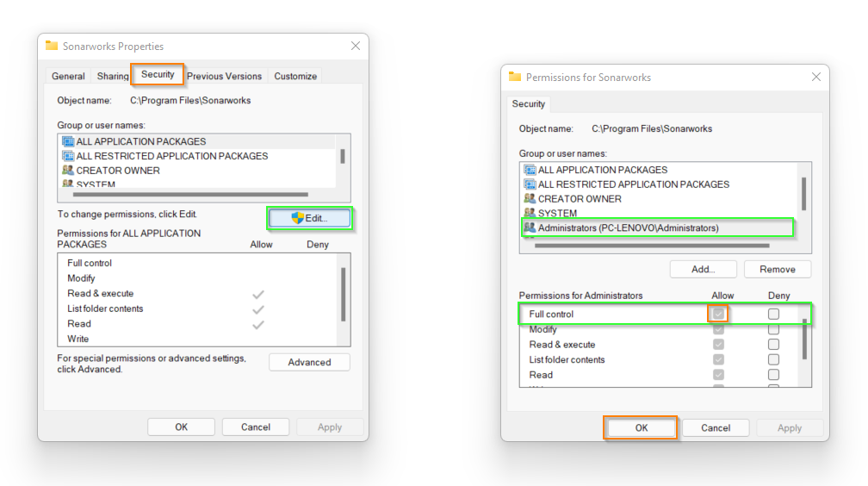Open the Sharing tab

click(x=112, y=76)
